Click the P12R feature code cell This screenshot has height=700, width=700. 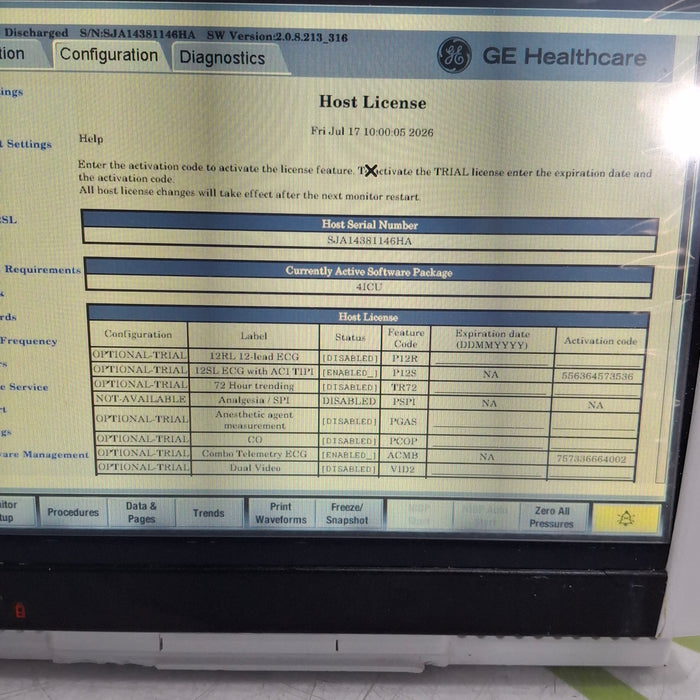point(405,358)
